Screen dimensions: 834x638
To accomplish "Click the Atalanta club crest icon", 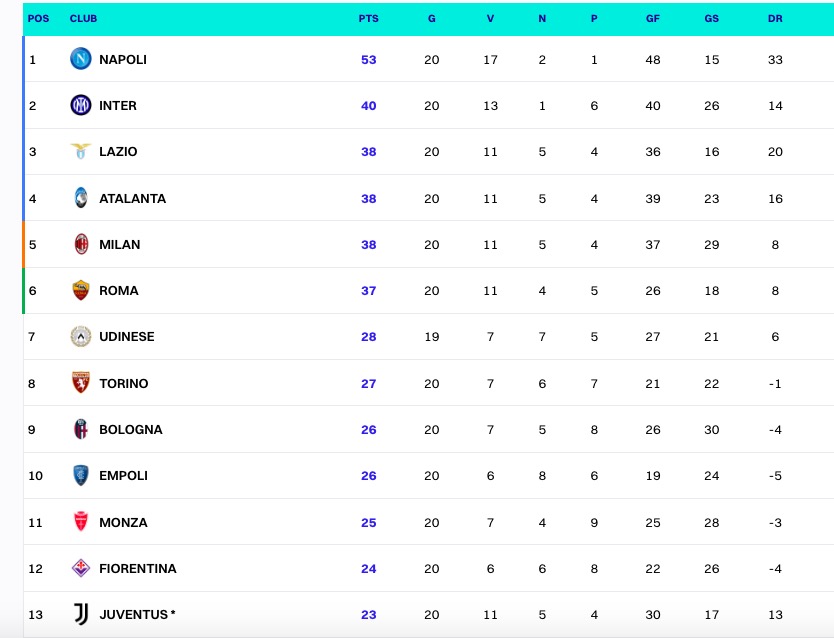I will click(x=80, y=198).
